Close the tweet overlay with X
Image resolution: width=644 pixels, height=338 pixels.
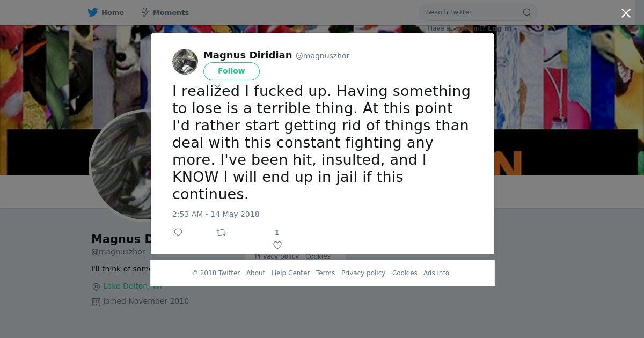pyautogui.click(x=626, y=13)
